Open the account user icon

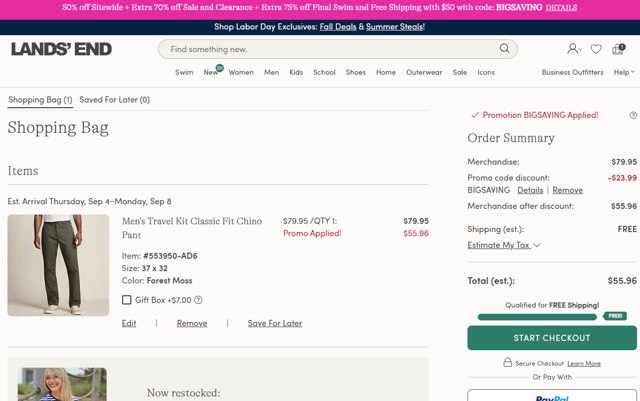coord(573,49)
